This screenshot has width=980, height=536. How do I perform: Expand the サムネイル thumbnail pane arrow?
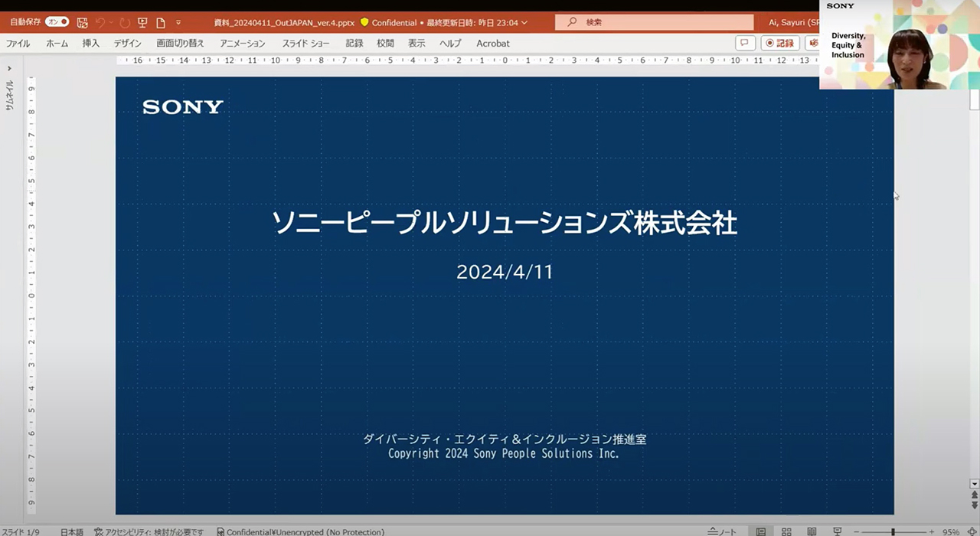(9, 69)
